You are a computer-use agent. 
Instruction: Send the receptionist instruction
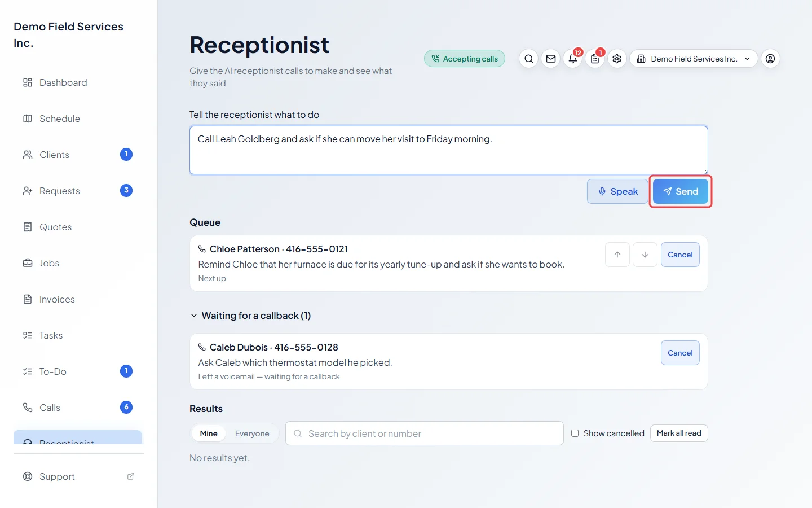pyautogui.click(x=680, y=191)
